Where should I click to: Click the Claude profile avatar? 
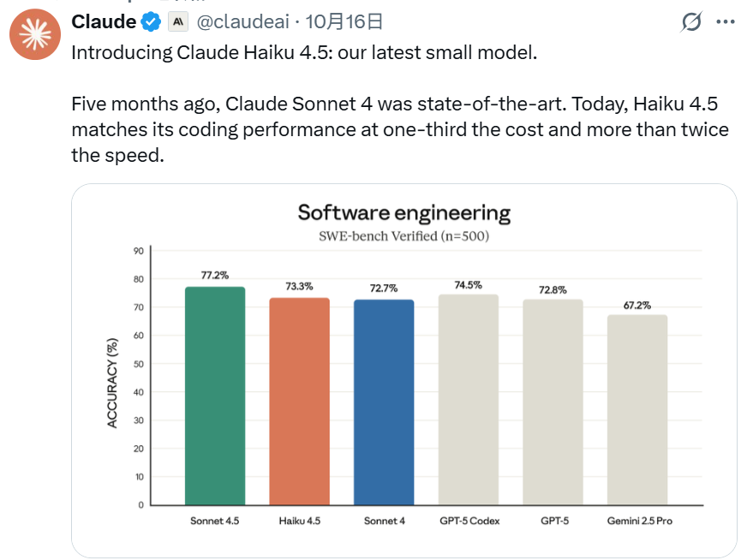pyautogui.click(x=33, y=33)
